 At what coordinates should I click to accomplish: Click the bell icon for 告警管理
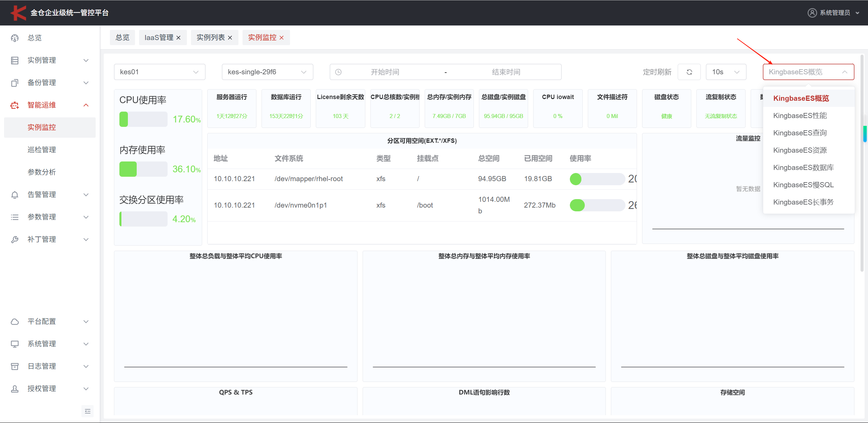click(x=15, y=195)
